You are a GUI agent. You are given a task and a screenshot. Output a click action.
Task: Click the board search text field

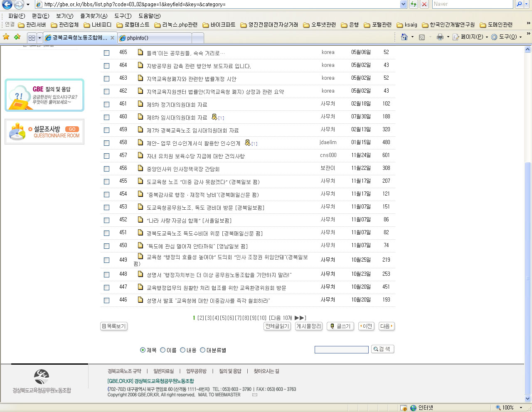pos(341,350)
